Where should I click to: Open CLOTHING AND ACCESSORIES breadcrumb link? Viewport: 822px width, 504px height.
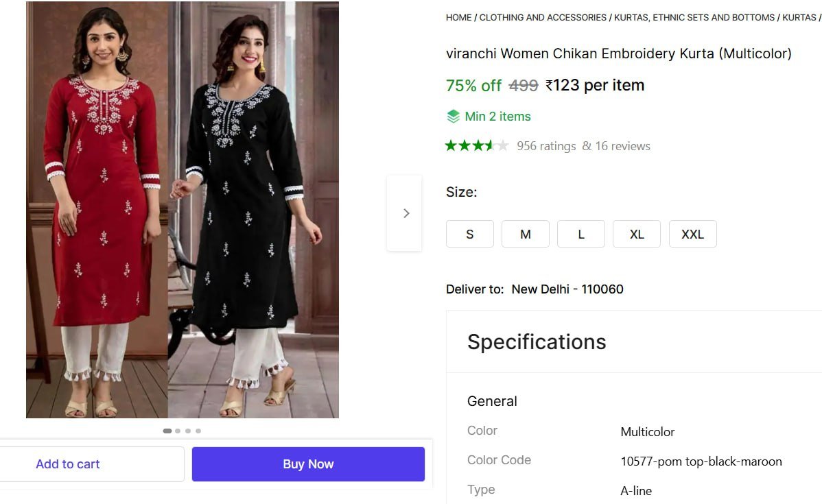543,17
